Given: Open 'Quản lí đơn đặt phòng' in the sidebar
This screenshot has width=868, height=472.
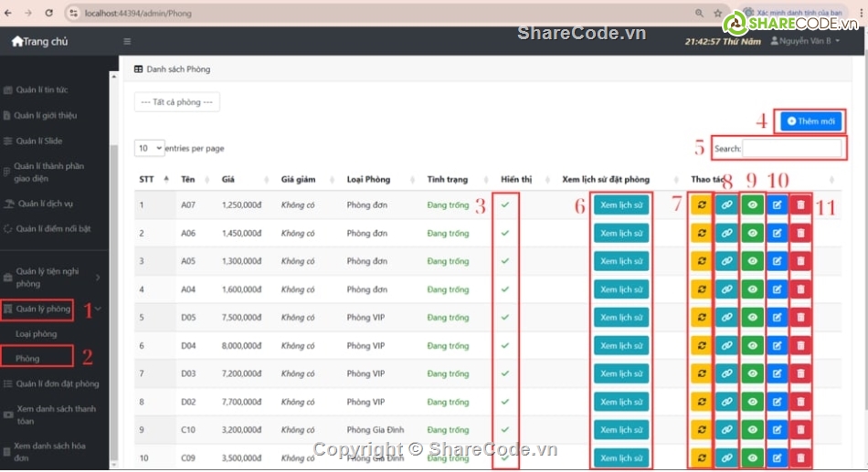Looking at the screenshot, I should pyautogui.click(x=57, y=383).
